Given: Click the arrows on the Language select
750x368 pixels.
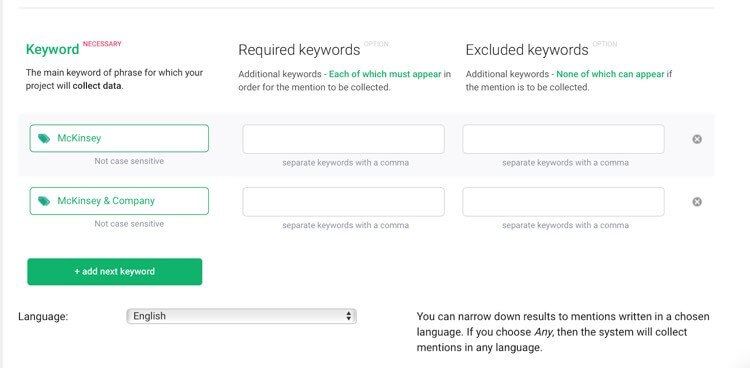Looking at the screenshot, I should (x=349, y=316).
